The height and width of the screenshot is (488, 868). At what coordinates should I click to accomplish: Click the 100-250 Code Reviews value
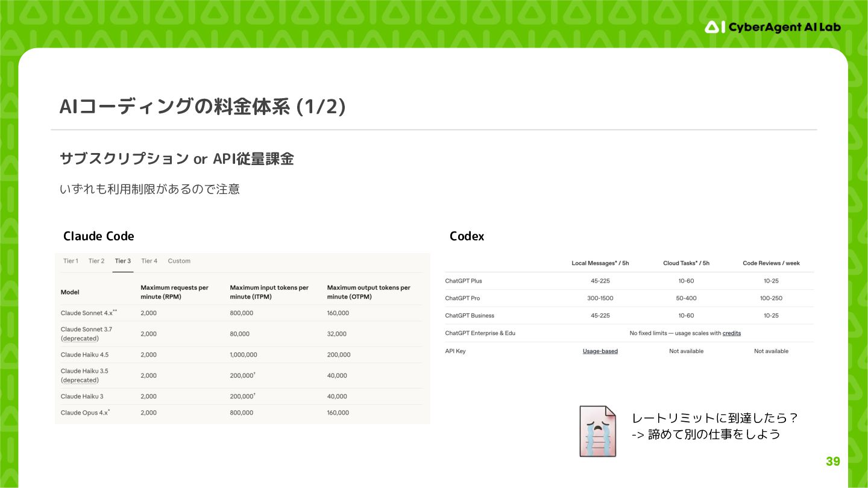click(771, 298)
